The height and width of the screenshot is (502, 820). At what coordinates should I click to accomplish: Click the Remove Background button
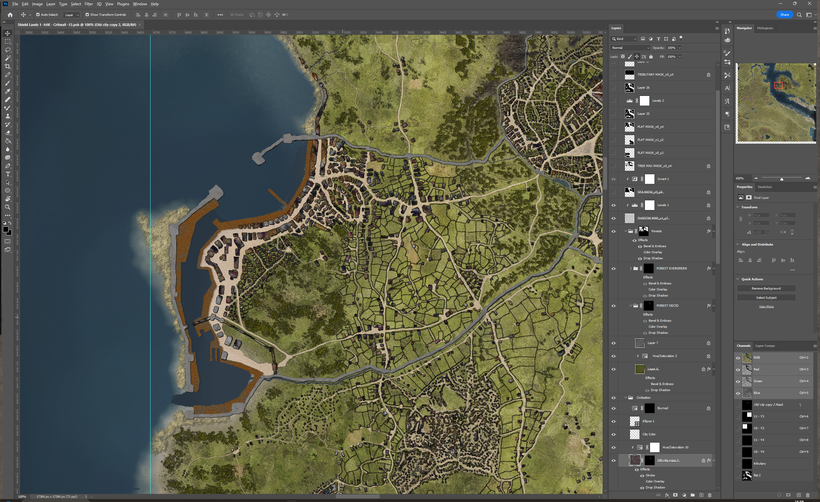(766, 288)
